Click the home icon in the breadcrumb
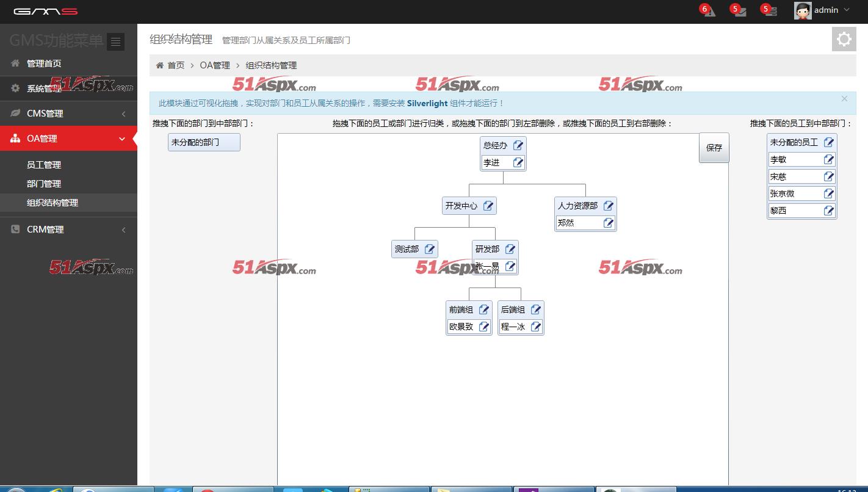Image resolution: width=868 pixels, height=492 pixels. point(160,65)
